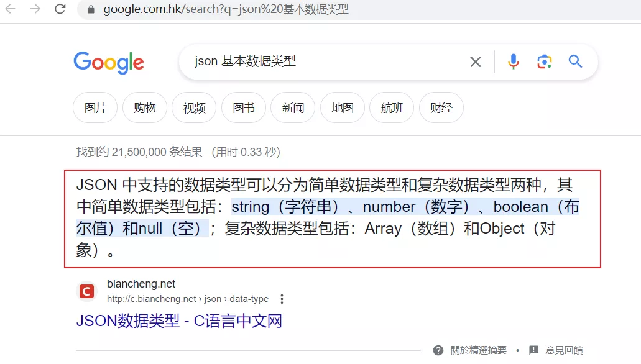Select the 视频 filter tab
This screenshot has width=641, height=364.
(x=194, y=108)
